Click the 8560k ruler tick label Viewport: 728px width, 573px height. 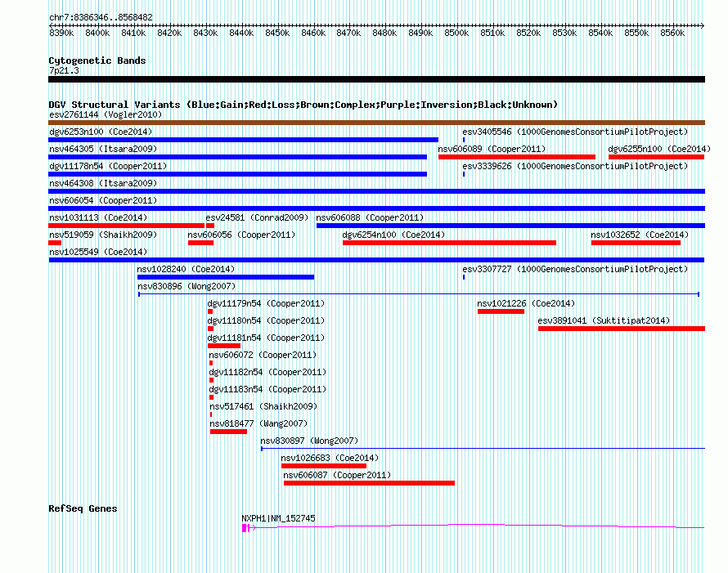[x=672, y=33]
